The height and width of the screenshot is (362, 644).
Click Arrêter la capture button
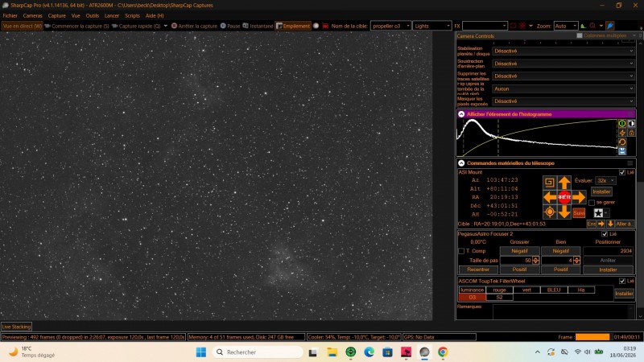click(x=194, y=26)
